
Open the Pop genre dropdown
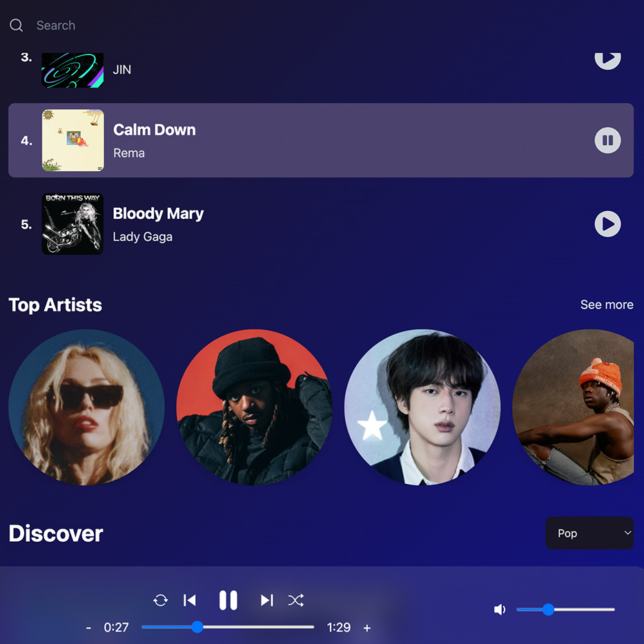589,533
